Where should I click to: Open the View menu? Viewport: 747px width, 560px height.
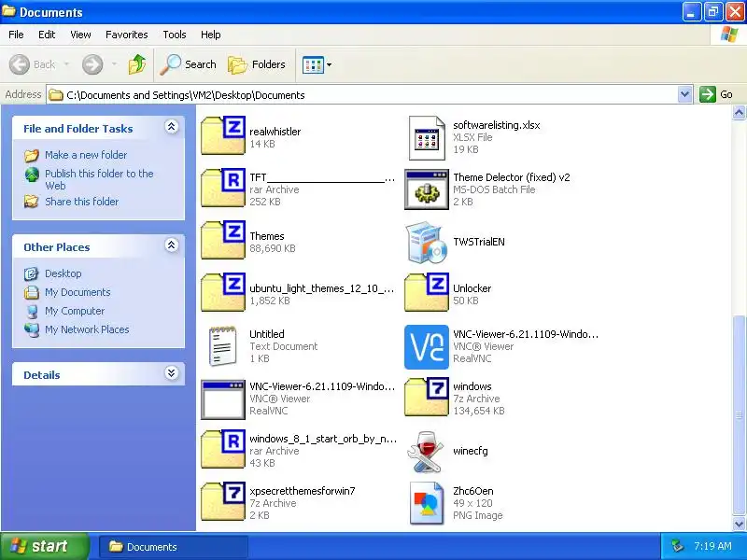click(80, 35)
